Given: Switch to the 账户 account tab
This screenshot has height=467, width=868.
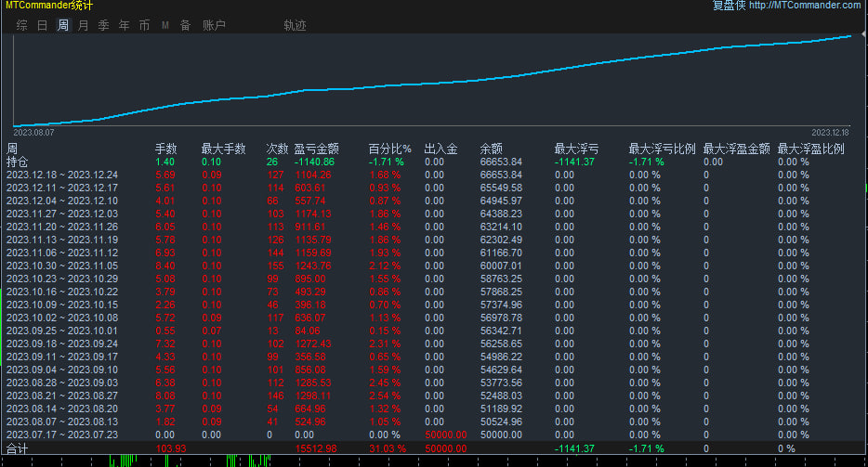Looking at the screenshot, I should (x=214, y=25).
